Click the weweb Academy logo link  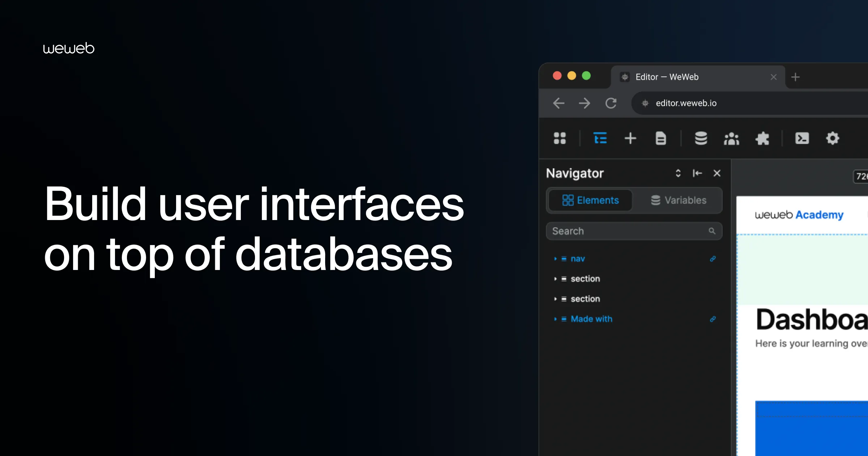click(x=799, y=215)
